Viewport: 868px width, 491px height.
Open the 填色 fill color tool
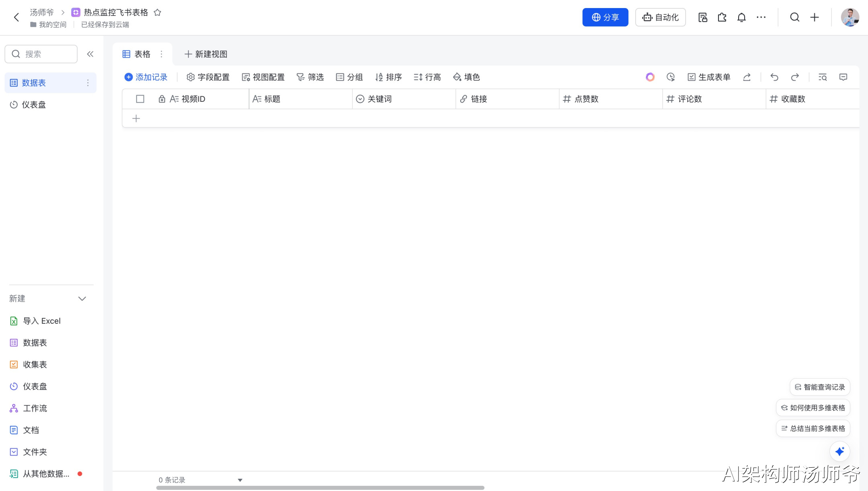point(466,77)
